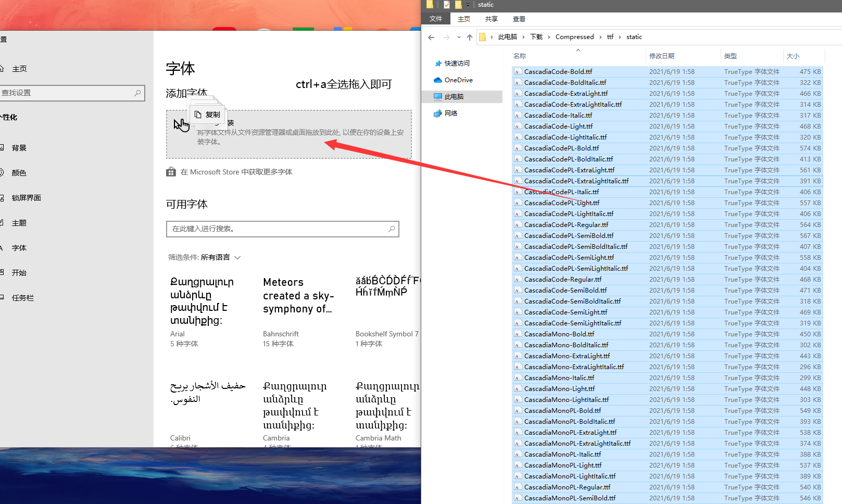Image resolution: width=842 pixels, height=504 pixels.
Task: Select the CascadiaCode-Bold.ttf file
Action: 559,71
